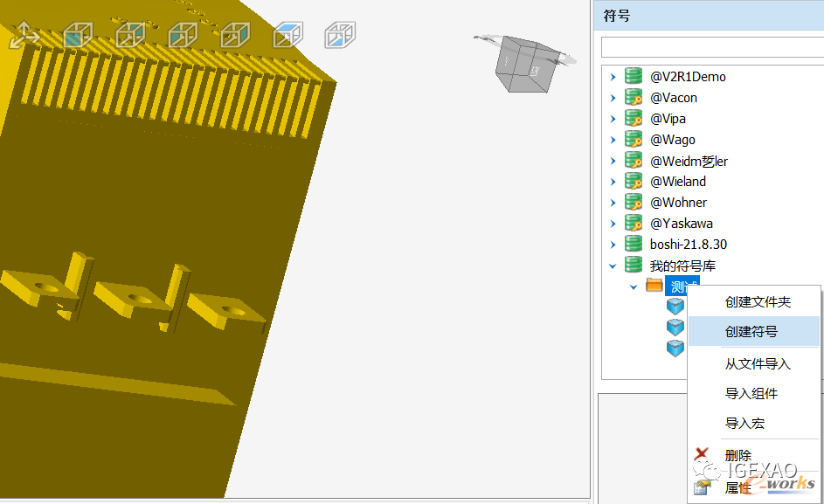
Task: Select the @V2R1Demo text label
Action: [688, 77]
